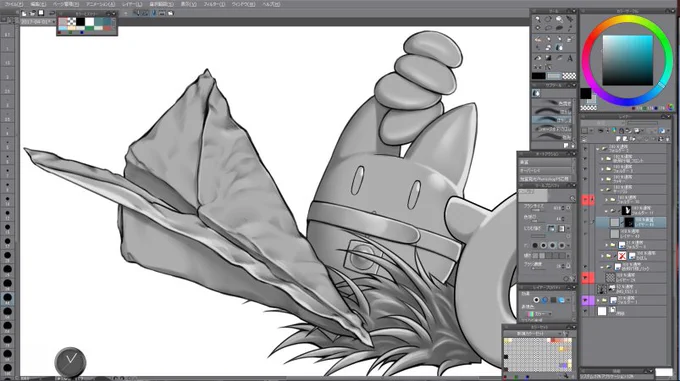The width and height of the screenshot is (680, 381).
Task: Click the border effect circle icon
Action: [x=536, y=300]
